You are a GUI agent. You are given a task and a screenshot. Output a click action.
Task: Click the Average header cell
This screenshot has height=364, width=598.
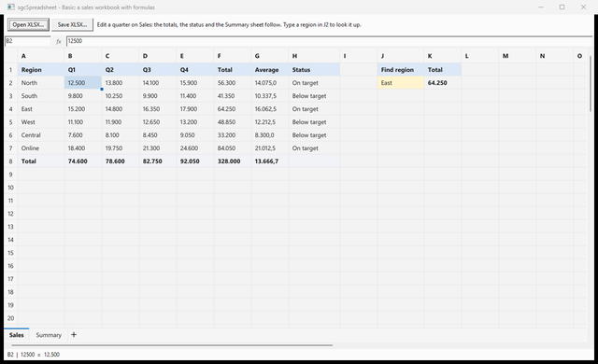point(270,70)
